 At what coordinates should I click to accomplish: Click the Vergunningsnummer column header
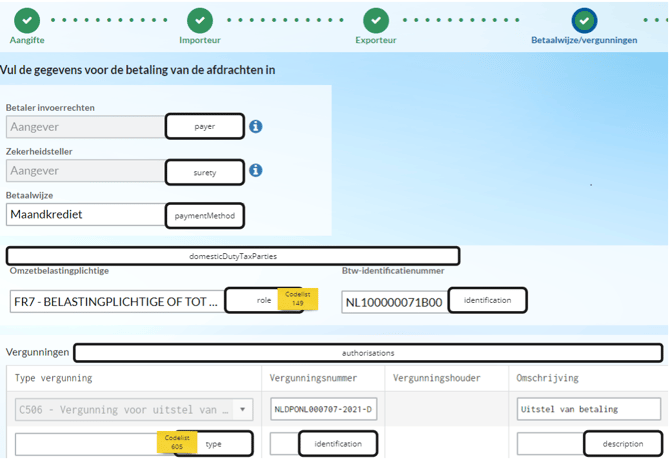pos(313,378)
